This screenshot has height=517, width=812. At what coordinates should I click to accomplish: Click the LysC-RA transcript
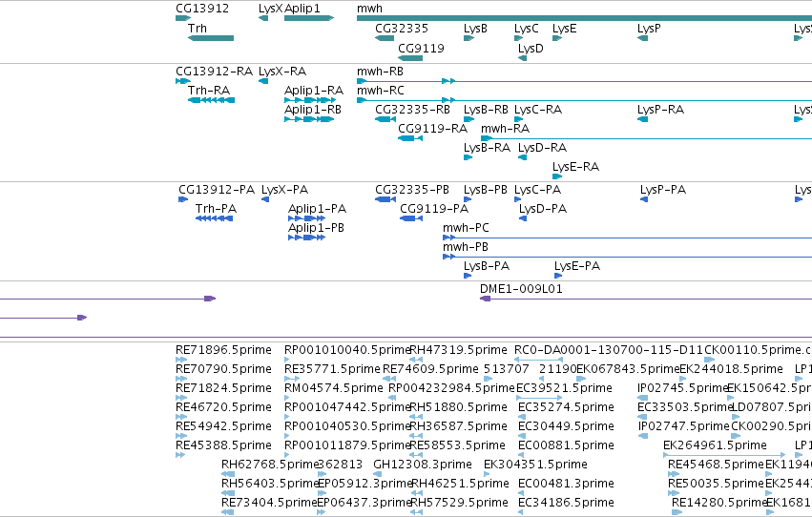tap(538, 110)
